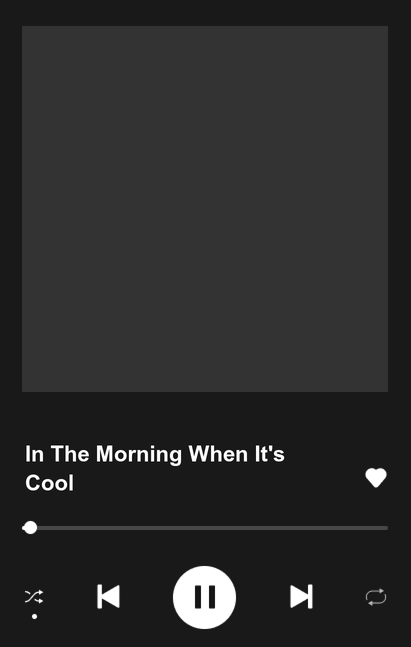
Task: Enable repeat for the playlist
Action: point(376,597)
